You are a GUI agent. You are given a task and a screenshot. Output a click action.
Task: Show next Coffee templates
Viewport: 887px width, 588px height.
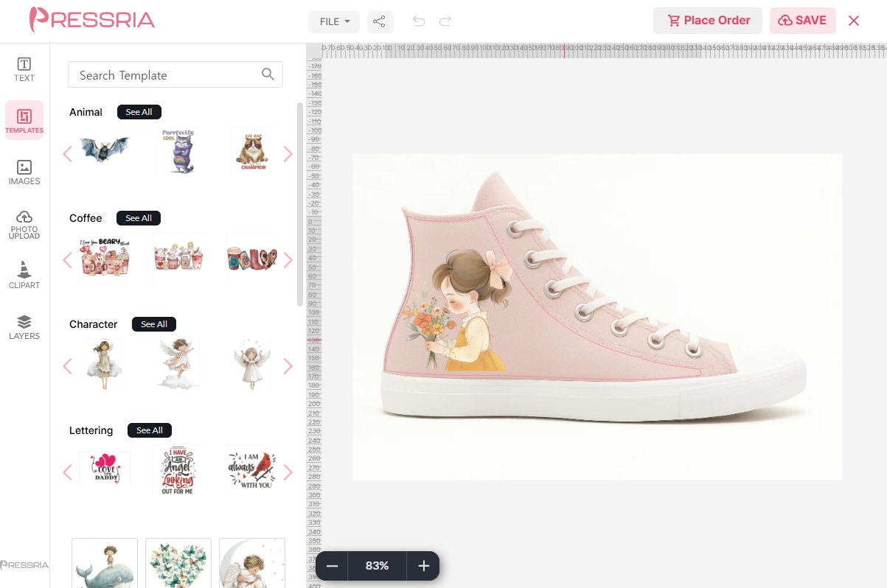coord(288,260)
